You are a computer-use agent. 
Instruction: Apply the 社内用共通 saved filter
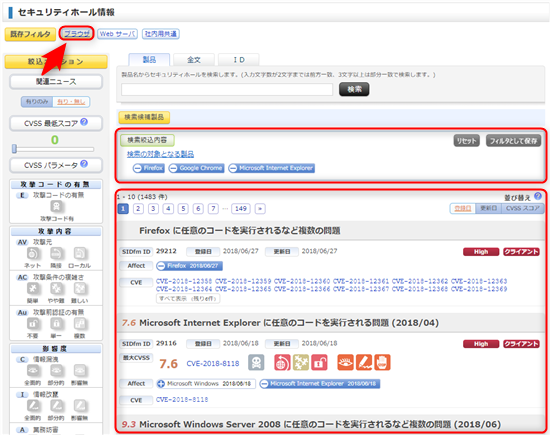click(x=161, y=34)
